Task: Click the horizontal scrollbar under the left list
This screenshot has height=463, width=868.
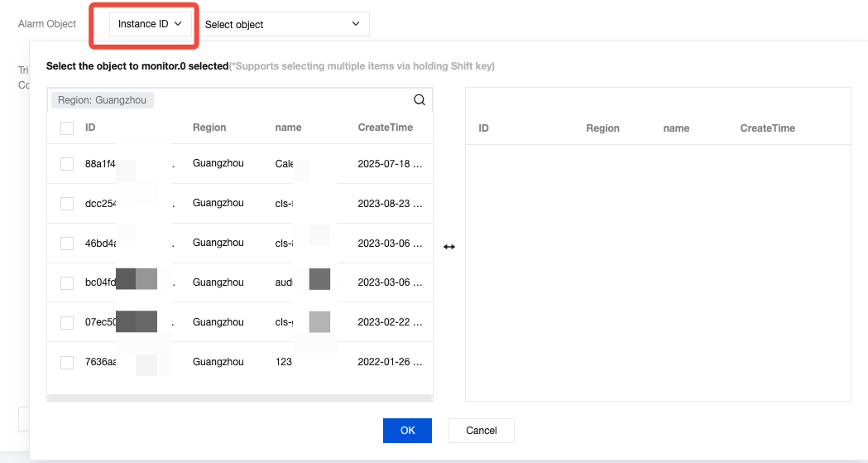Action: [x=239, y=398]
